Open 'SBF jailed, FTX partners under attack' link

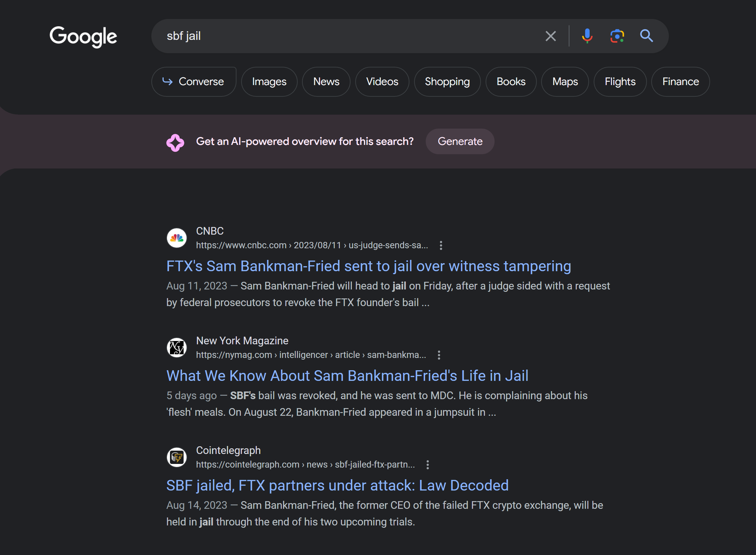click(337, 485)
